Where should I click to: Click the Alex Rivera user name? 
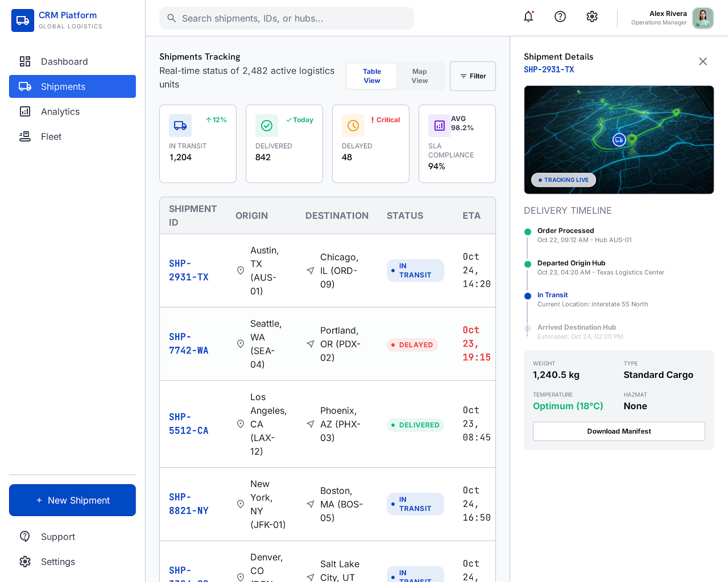coord(668,14)
